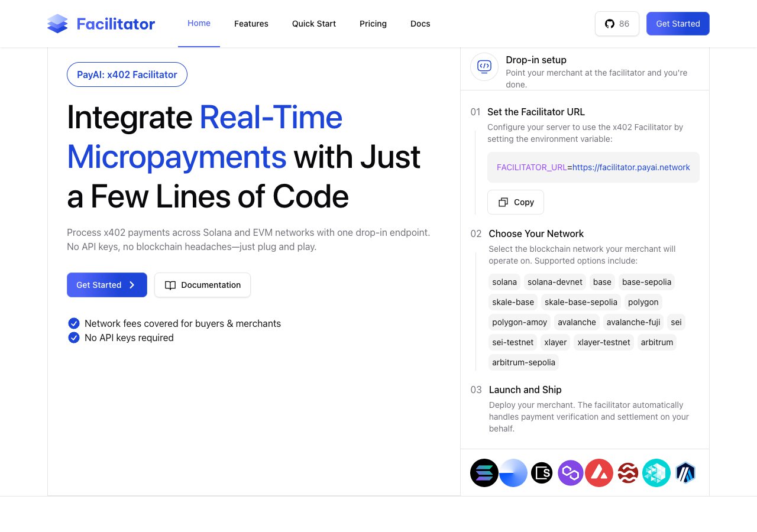Open Docs in the navigation bar
The width and height of the screenshot is (757, 532).
click(420, 24)
